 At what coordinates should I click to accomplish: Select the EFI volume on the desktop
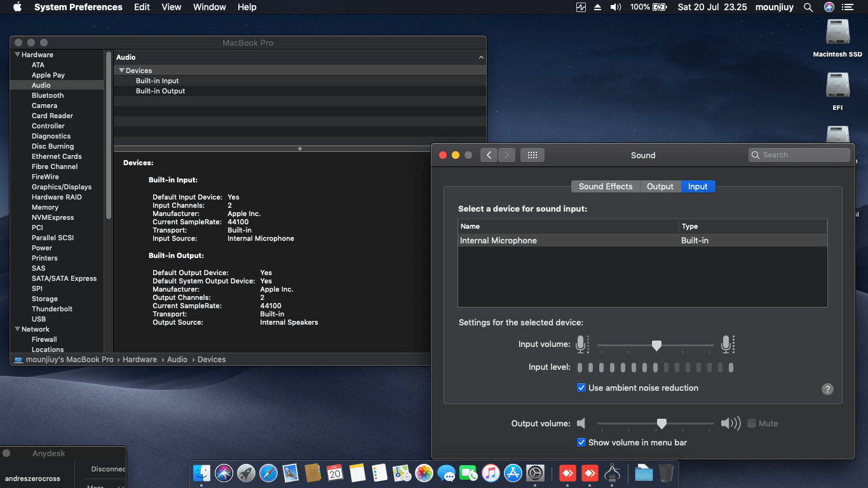click(837, 91)
